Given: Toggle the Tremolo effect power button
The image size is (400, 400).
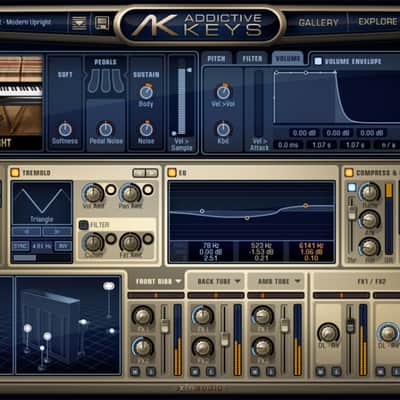Looking at the screenshot, I should [x=15, y=172].
